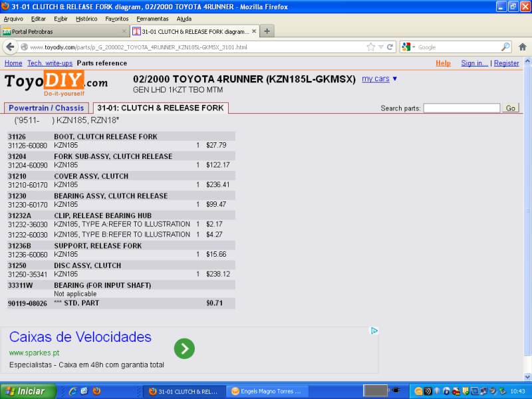Switch to Engels Magno Torres taskbar window
This screenshot has width=532, height=399.
(x=267, y=391)
